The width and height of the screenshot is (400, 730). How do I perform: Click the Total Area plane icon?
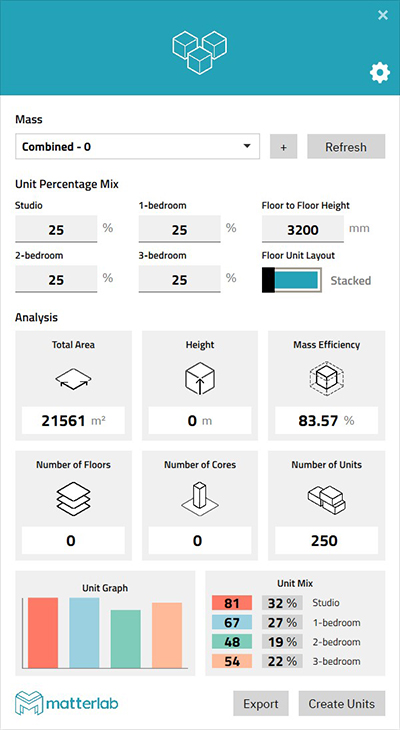[74, 381]
